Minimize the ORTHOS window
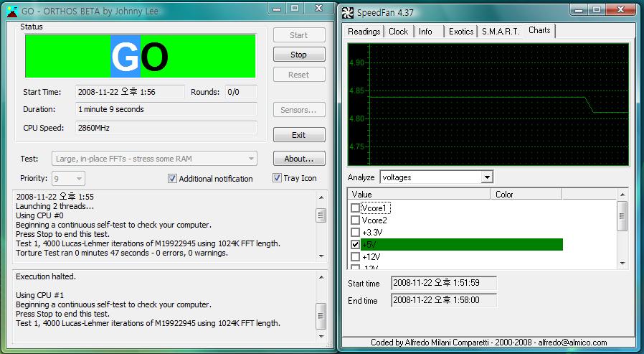Screen dimensions: 644x354 (x=278, y=9)
